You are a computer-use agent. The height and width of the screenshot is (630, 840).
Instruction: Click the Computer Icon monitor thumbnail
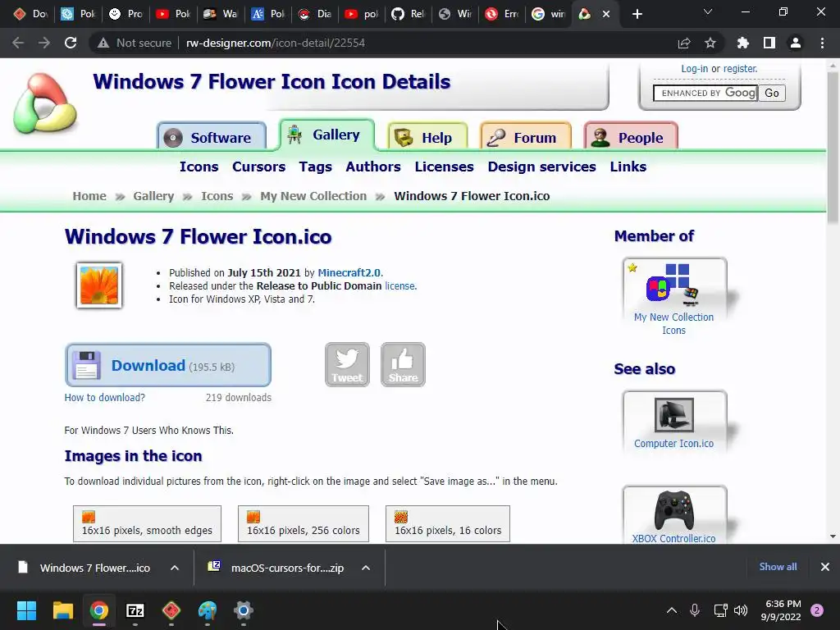pyautogui.click(x=674, y=414)
